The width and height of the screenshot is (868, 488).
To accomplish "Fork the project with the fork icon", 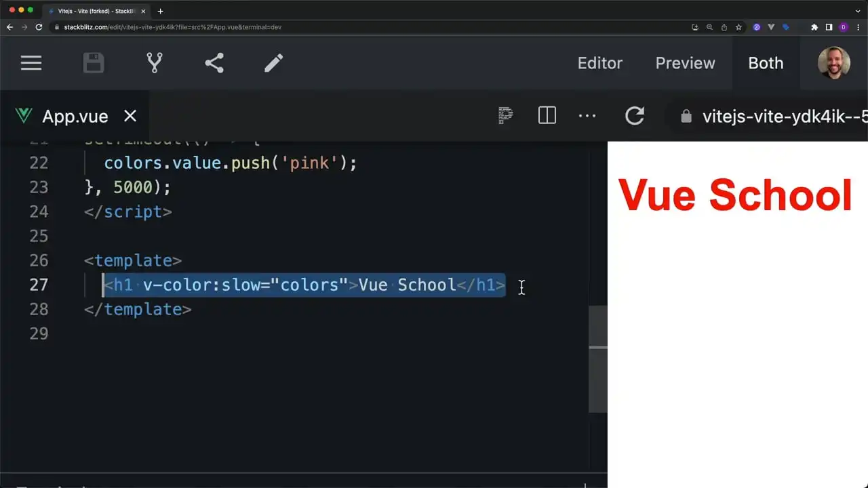I will coord(155,63).
